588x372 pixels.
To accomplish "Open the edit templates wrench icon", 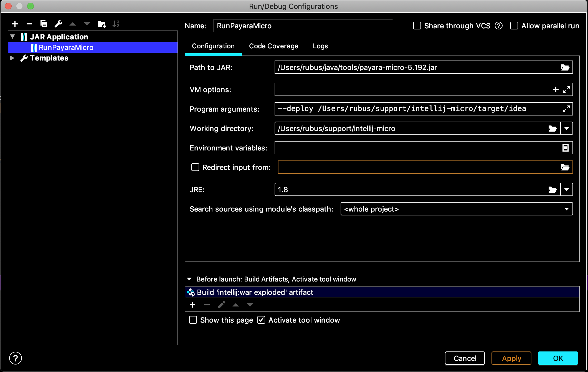I will click(58, 24).
